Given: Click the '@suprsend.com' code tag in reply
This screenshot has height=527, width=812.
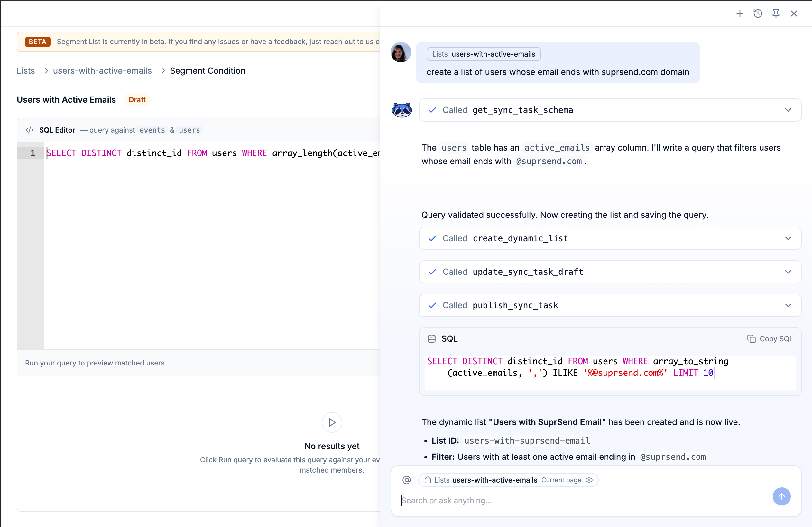Looking at the screenshot, I should pos(549,161).
